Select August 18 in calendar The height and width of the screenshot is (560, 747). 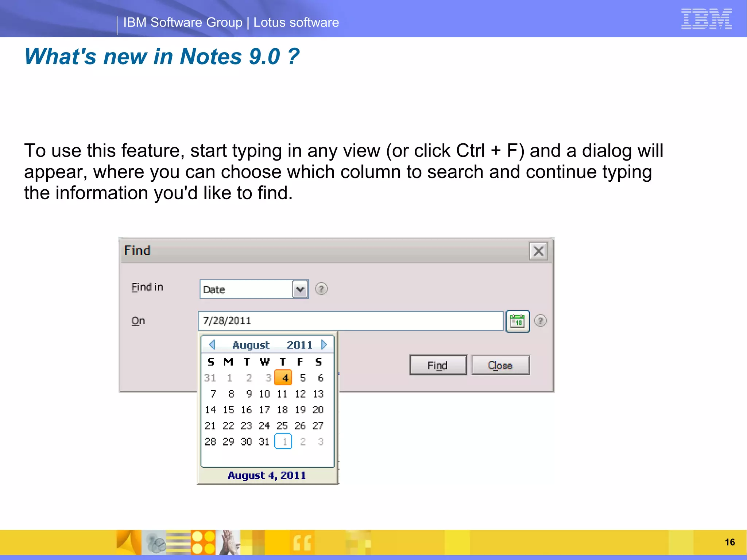(282, 410)
